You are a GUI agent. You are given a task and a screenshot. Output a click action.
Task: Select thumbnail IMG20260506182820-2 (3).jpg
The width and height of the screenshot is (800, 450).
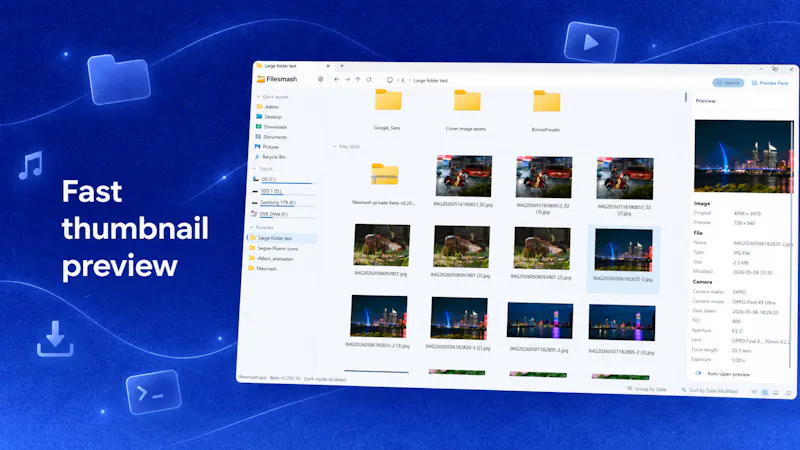pyautogui.click(x=379, y=316)
